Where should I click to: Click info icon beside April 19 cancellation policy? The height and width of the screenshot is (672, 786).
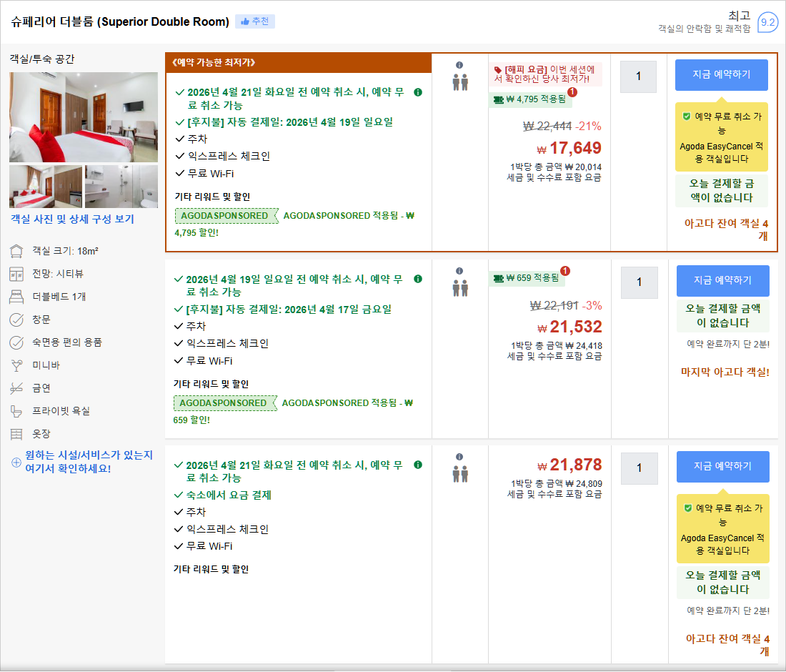pos(418,279)
